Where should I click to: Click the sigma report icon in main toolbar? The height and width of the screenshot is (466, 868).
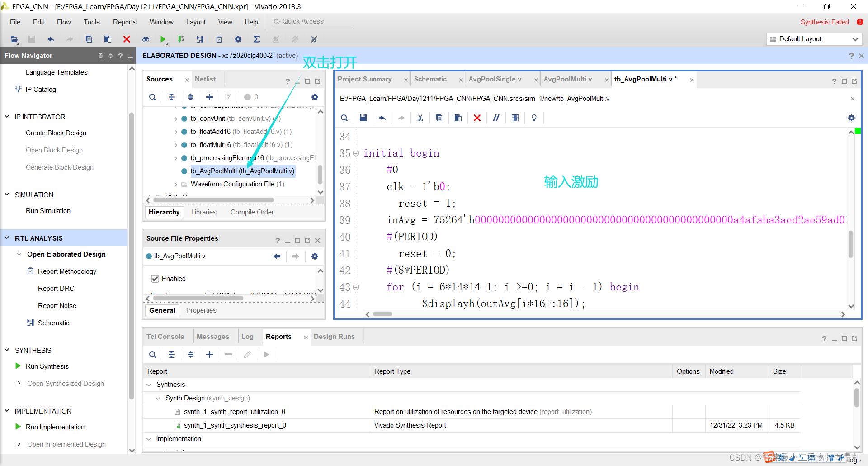coord(257,39)
